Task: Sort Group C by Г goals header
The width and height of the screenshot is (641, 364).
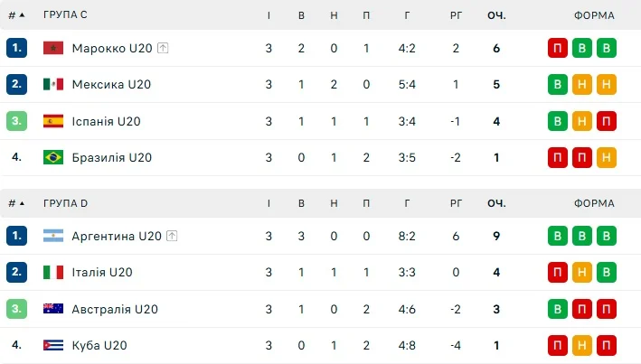Action: point(408,15)
